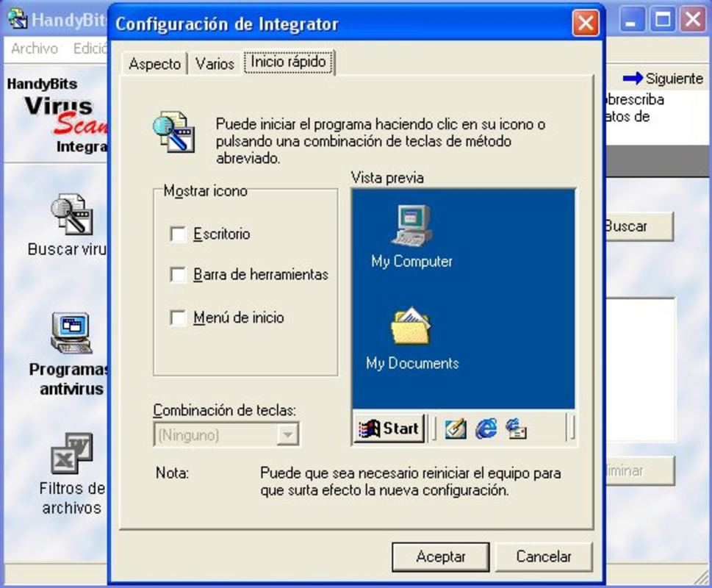Image resolution: width=712 pixels, height=588 pixels.
Task: Click the 'Combinación de teclas:' label
Action: pyautogui.click(x=224, y=410)
